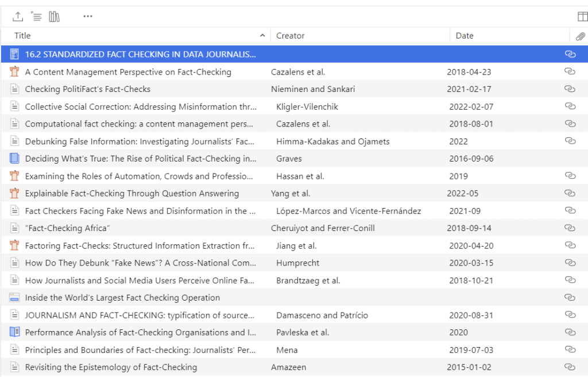Click the report icon for 16.2 Standardized Fact Checking
This screenshot has width=588, height=377.
point(14,54)
